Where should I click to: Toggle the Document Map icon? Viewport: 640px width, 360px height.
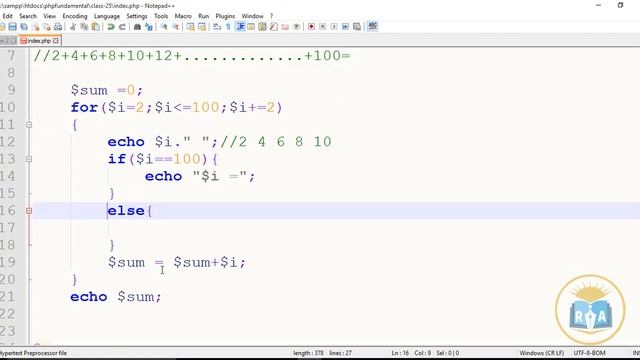[262, 27]
